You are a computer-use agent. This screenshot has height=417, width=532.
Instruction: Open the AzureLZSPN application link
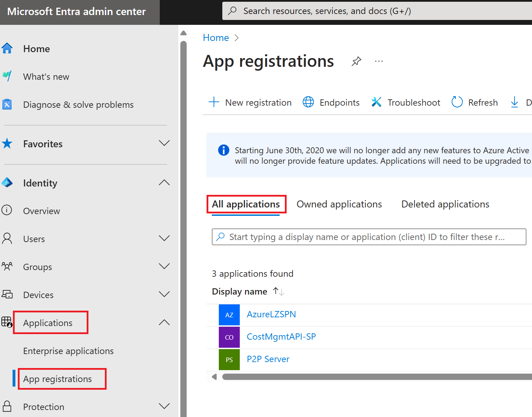(x=271, y=314)
